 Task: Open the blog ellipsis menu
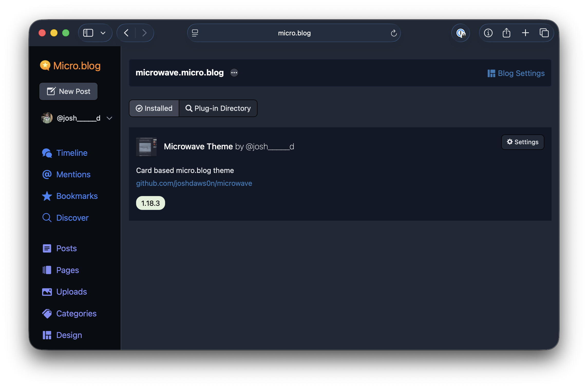pos(234,73)
